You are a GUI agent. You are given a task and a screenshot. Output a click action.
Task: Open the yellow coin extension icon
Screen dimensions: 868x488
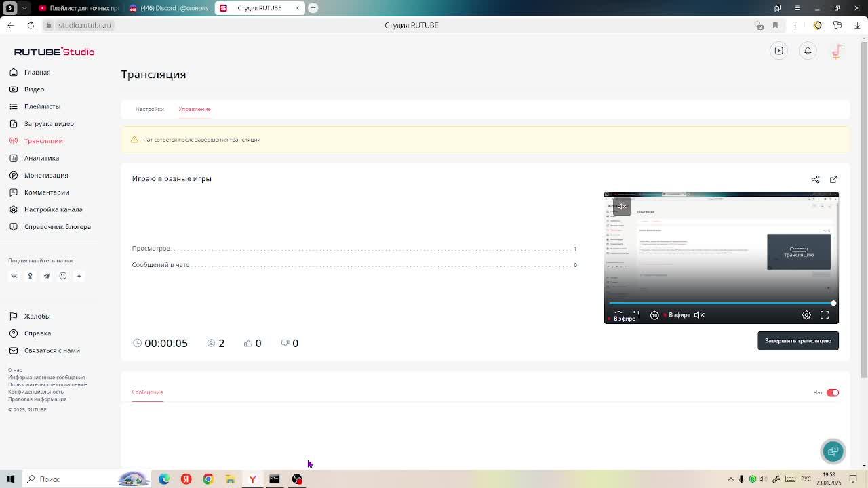pos(817,25)
